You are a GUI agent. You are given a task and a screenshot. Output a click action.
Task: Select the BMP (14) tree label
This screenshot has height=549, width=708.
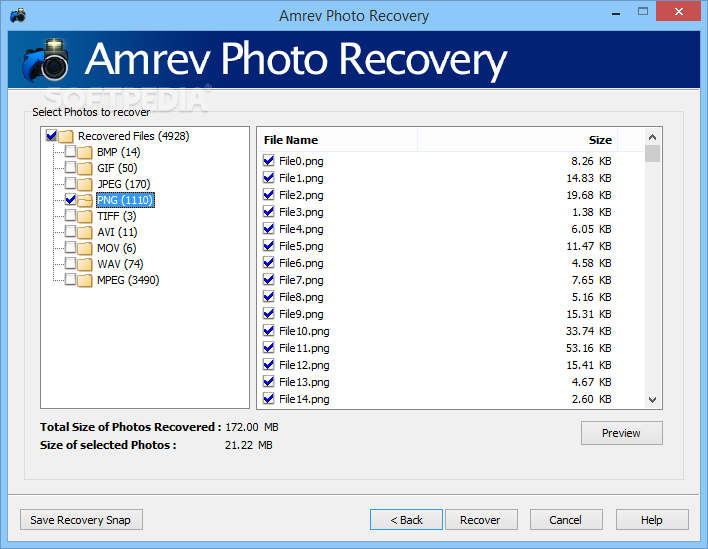[x=119, y=152]
